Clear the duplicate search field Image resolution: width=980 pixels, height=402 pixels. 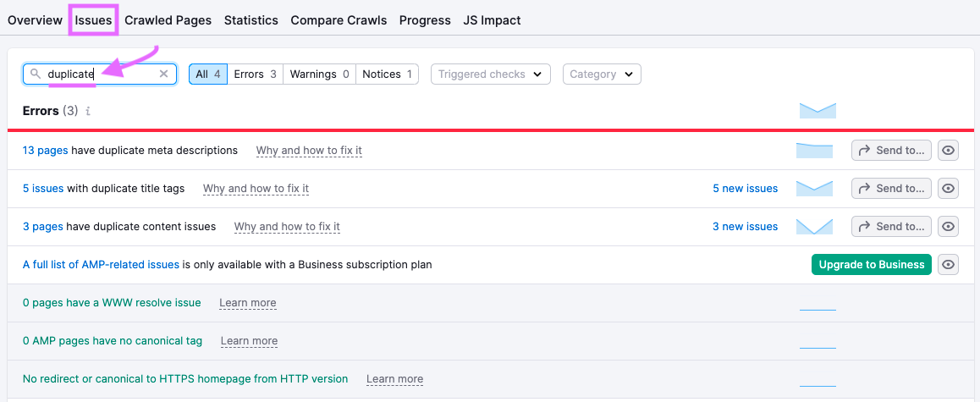[164, 74]
